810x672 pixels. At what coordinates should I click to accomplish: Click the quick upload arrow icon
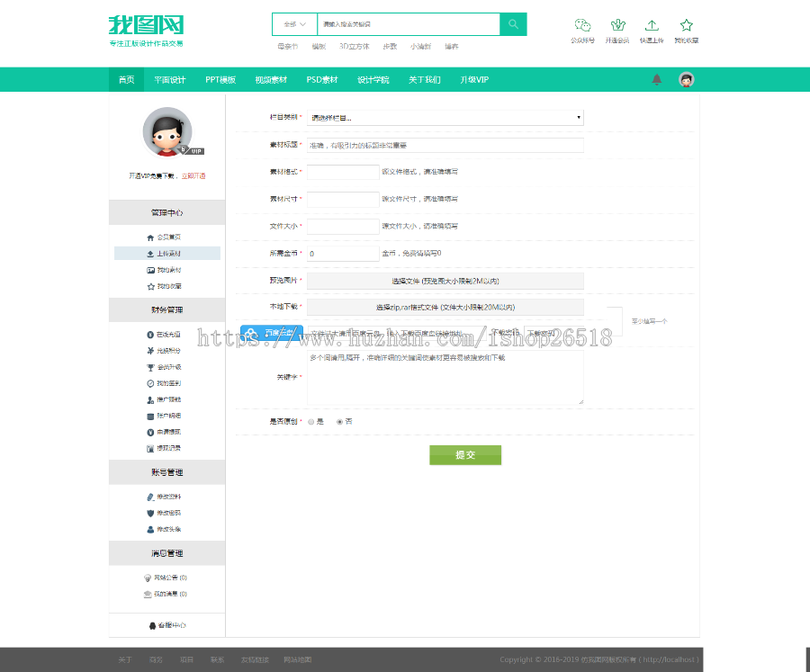tap(652, 26)
